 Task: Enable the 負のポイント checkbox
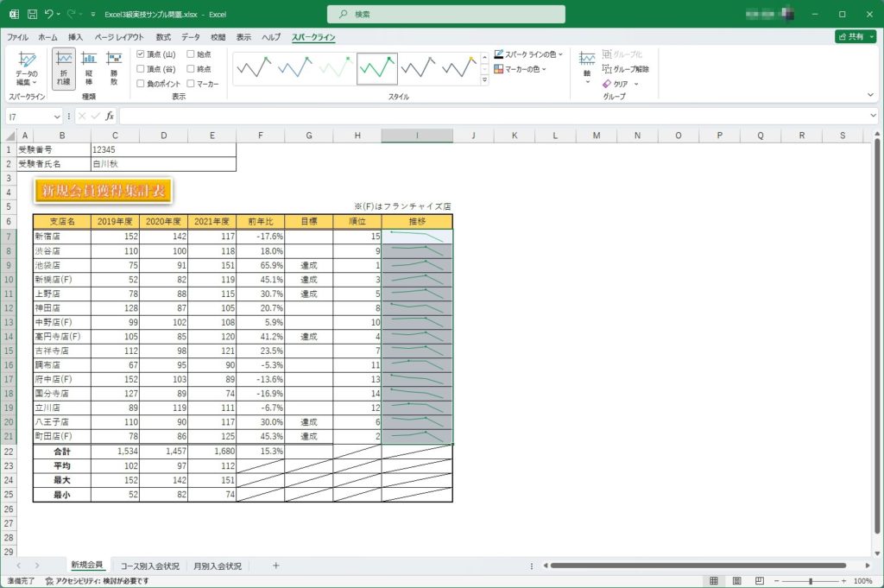pyautogui.click(x=142, y=84)
